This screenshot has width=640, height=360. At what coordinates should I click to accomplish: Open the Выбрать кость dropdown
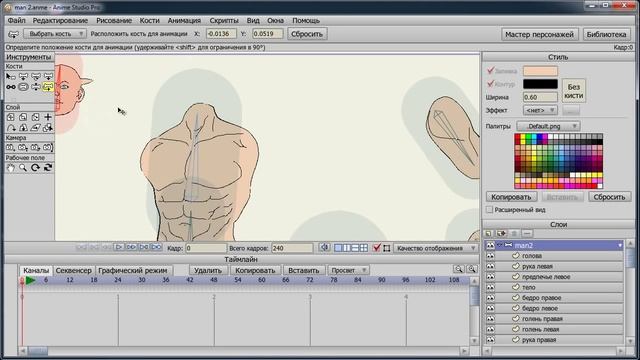click(55, 33)
